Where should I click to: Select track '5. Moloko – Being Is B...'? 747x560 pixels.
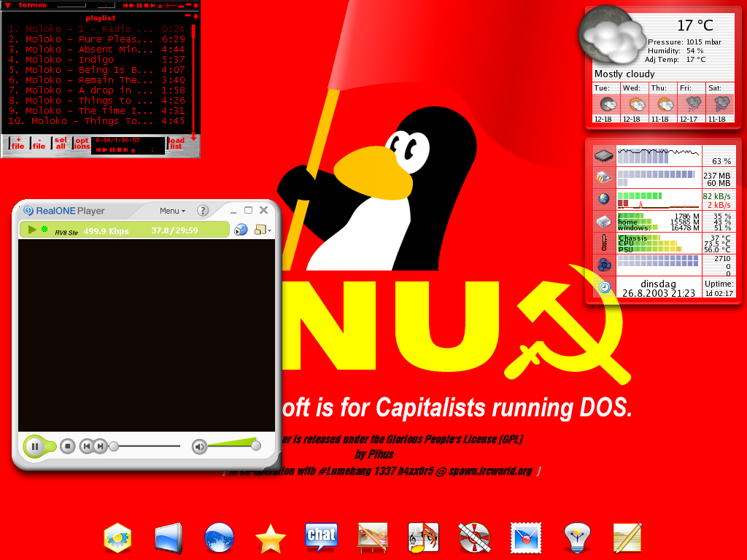(96, 70)
